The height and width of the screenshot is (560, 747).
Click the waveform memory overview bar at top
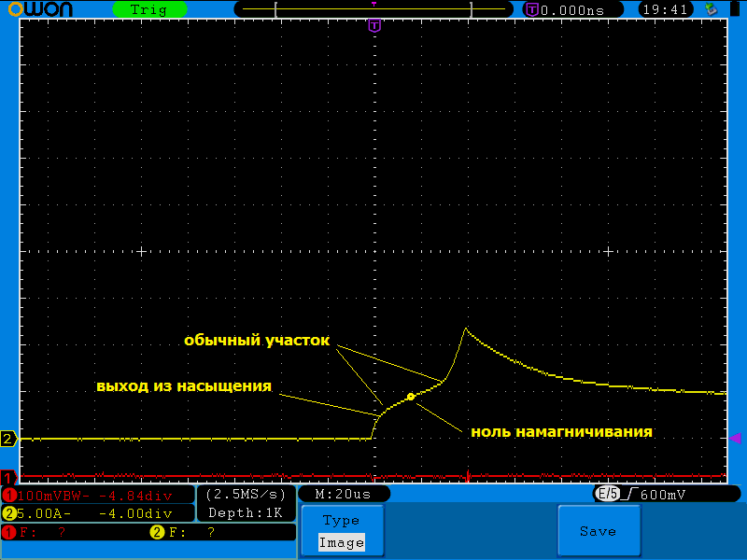click(x=373, y=9)
